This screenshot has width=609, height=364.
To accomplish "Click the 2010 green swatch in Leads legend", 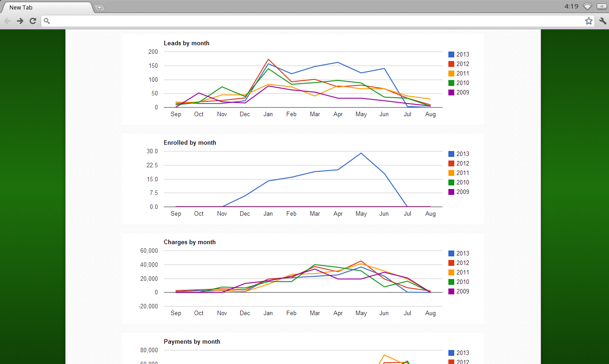I will point(451,83).
